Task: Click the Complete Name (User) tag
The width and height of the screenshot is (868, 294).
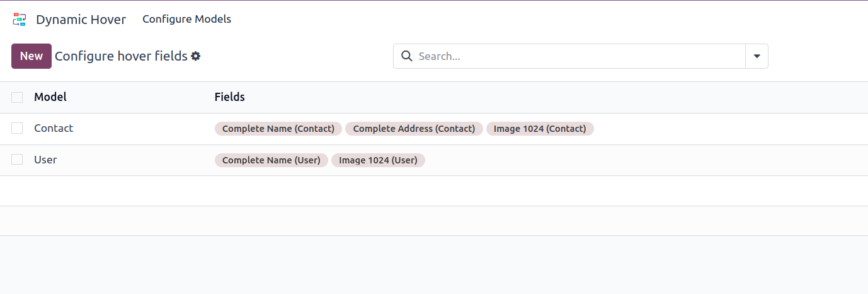Action: [271, 160]
